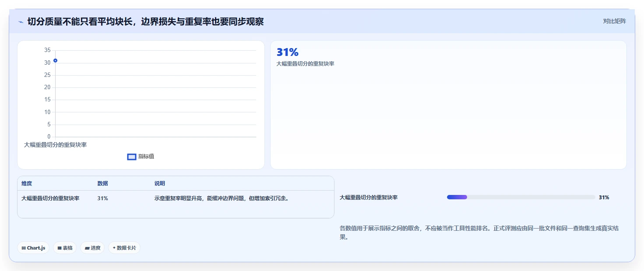Click the progress row label 大幅重叠切分的重复块率
Image resolution: width=644 pixels, height=271 pixels.
pos(369,198)
